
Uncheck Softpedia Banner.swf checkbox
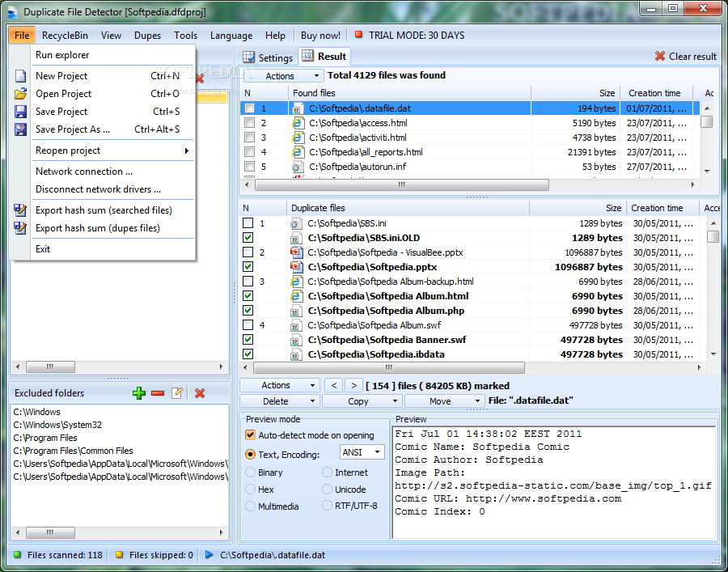(x=248, y=339)
